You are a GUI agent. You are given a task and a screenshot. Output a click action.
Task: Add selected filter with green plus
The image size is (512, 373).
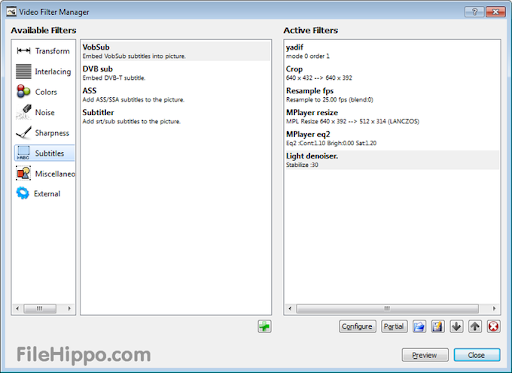point(264,326)
